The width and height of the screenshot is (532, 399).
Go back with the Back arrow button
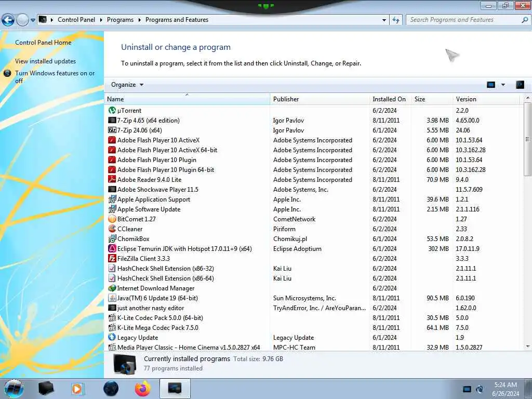[x=8, y=20]
